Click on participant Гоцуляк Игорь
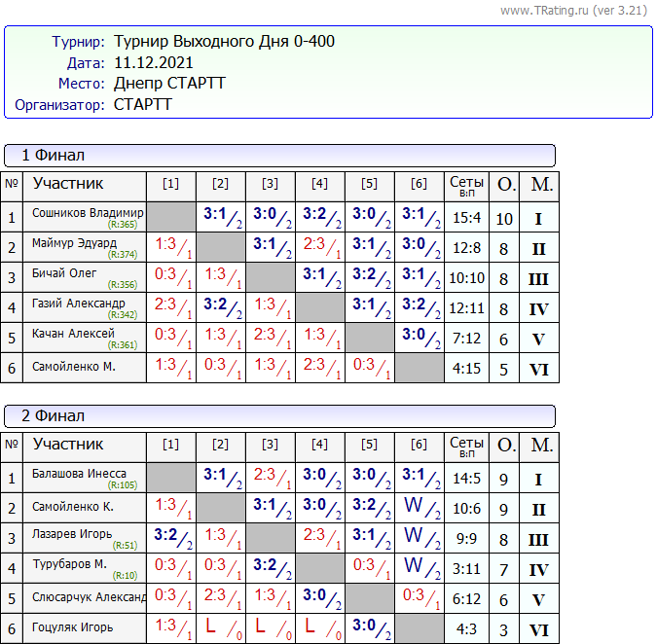657x644 pixels. pos(73,626)
